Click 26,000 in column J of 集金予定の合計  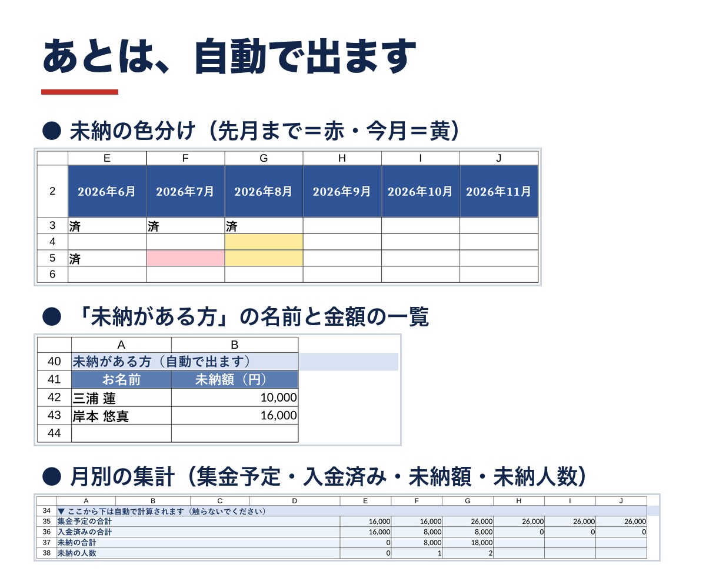pos(621,522)
